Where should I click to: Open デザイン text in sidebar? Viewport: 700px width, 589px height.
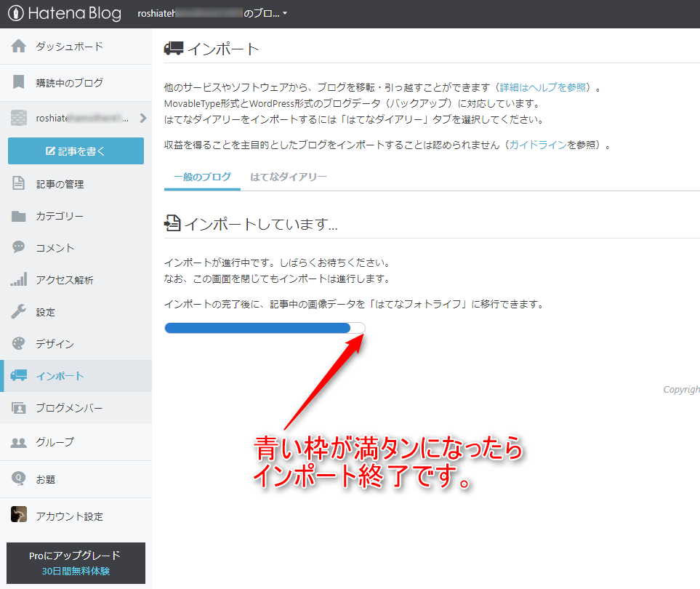(x=55, y=344)
